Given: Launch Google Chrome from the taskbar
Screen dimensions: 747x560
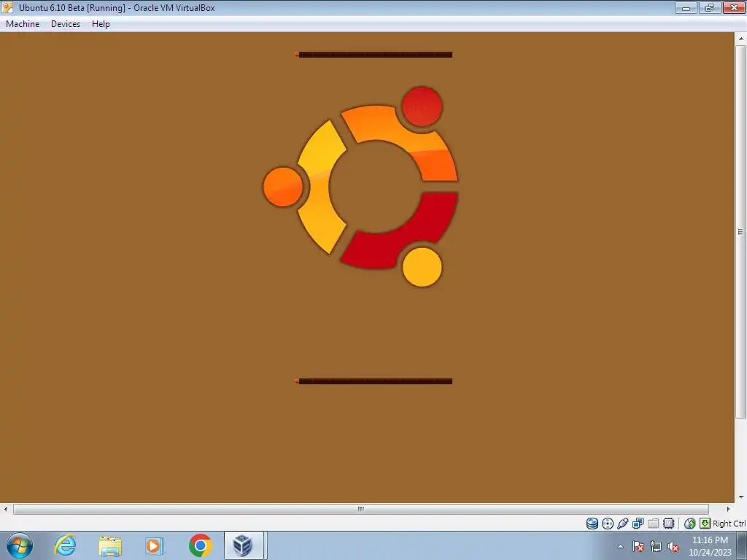Looking at the screenshot, I should [200, 545].
